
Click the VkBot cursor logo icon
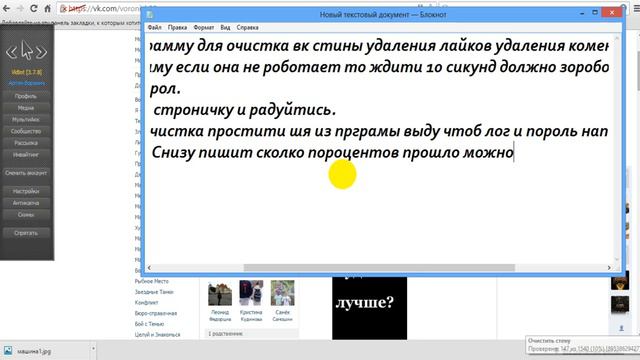pyautogui.click(x=27, y=51)
